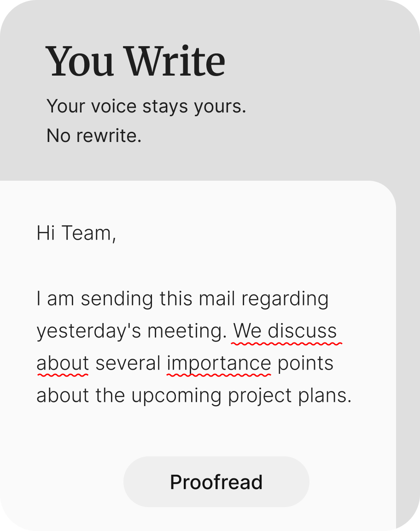Select the tagline 'Your voice stays yours.'
Viewport: 420px width, 531px height.
[147, 106]
